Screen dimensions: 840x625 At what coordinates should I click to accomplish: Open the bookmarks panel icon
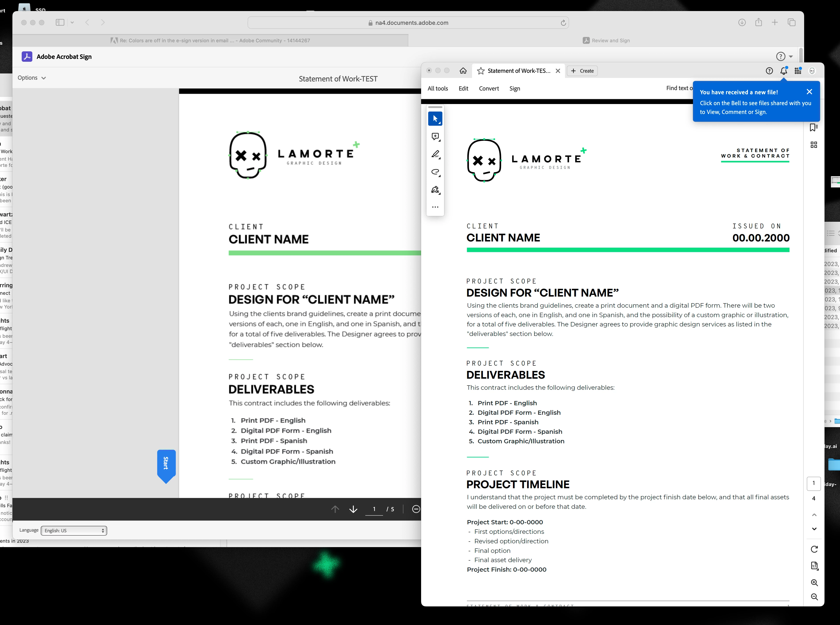(813, 127)
